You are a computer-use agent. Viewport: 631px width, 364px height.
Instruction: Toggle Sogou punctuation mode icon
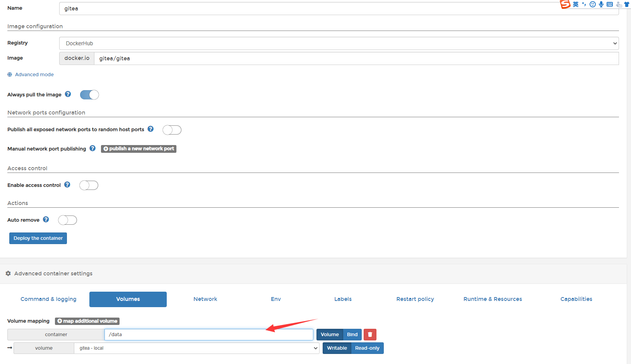(x=584, y=5)
